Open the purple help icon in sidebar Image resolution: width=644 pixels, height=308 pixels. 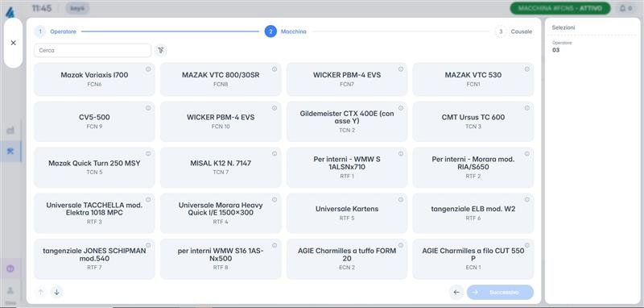[10, 268]
